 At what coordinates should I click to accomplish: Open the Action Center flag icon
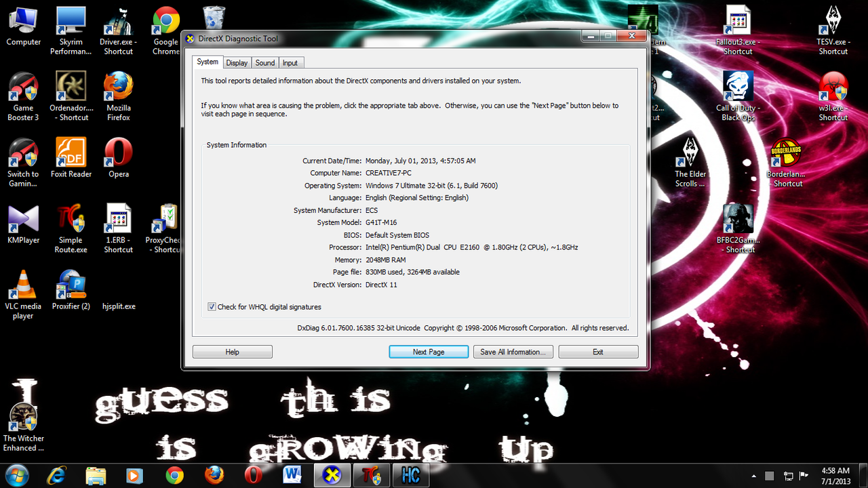click(805, 476)
